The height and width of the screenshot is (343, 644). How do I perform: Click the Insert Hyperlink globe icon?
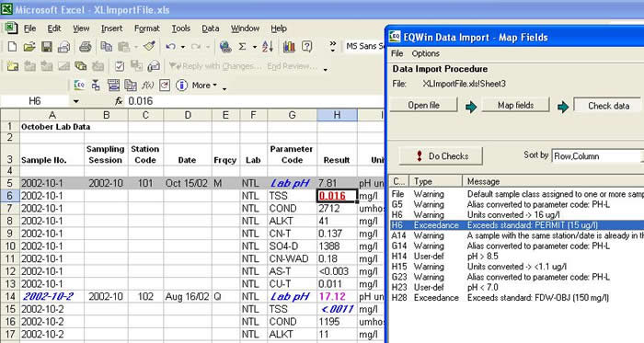point(225,47)
